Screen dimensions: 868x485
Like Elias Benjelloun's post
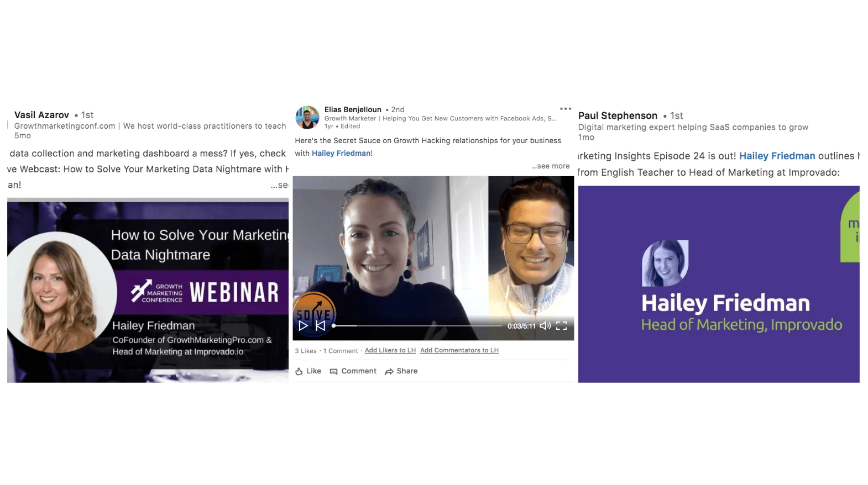[308, 371]
